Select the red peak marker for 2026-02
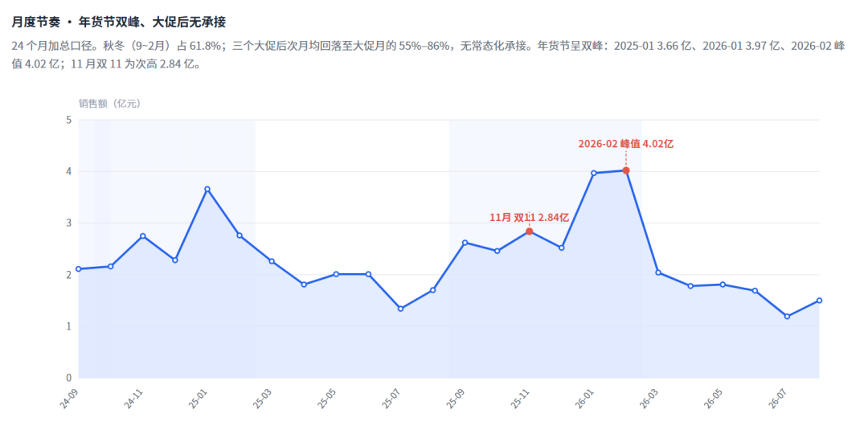Screen dimensions: 868x434 pos(626,170)
